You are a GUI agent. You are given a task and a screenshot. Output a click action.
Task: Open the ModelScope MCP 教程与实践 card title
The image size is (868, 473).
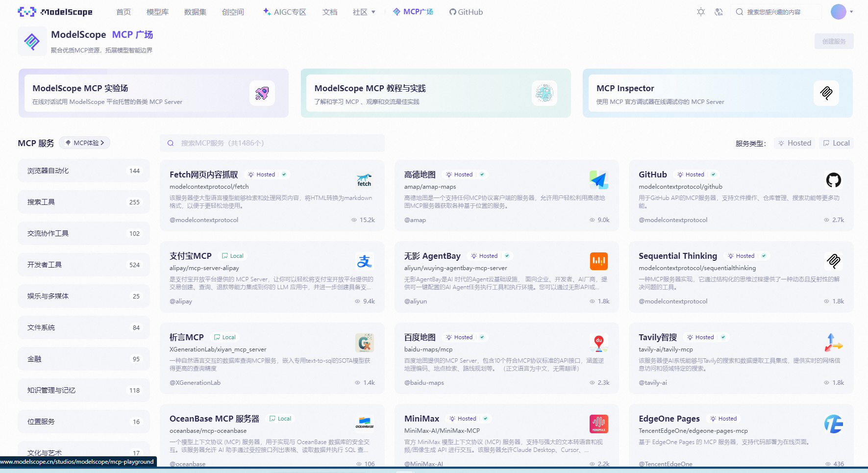(x=370, y=88)
